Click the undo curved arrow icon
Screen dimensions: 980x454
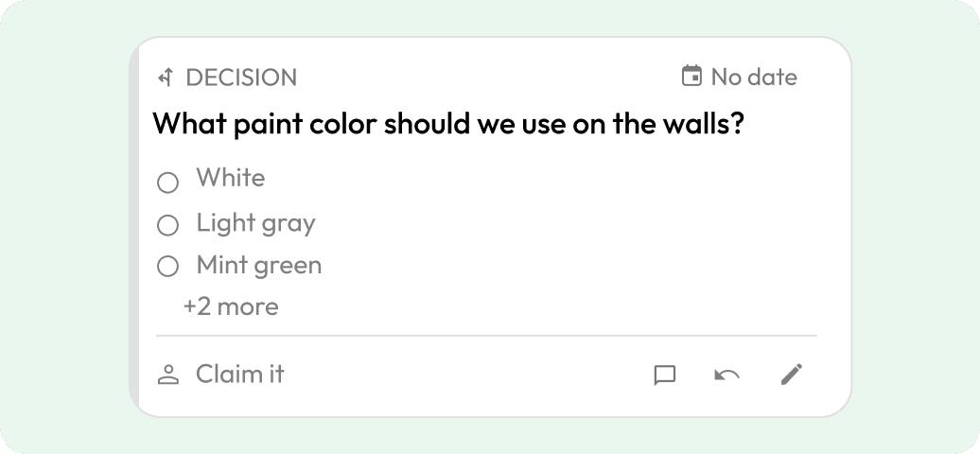(x=726, y=375)
